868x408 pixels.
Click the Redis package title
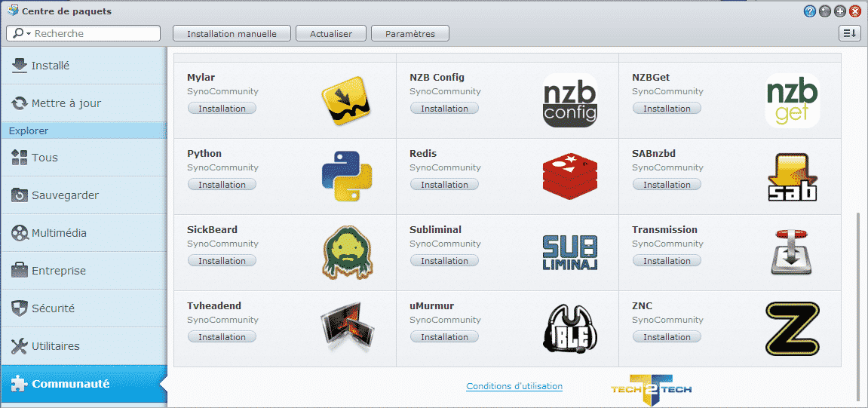tap(423, 153)
